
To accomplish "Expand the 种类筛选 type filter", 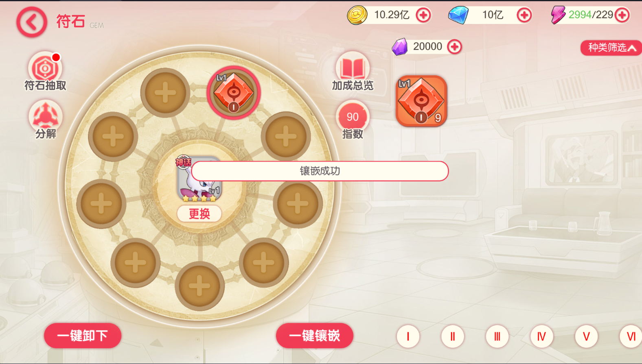I will (x=611, y=48).
